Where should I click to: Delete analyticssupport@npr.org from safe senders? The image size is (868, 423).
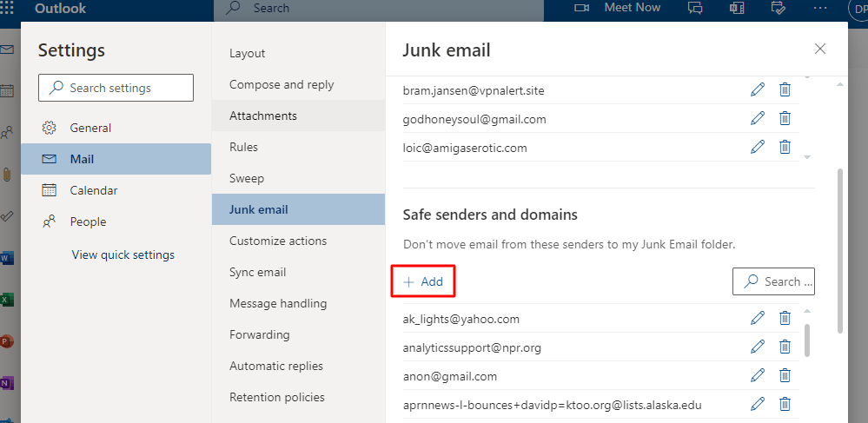pyautogui.click(x=785, y=347)
